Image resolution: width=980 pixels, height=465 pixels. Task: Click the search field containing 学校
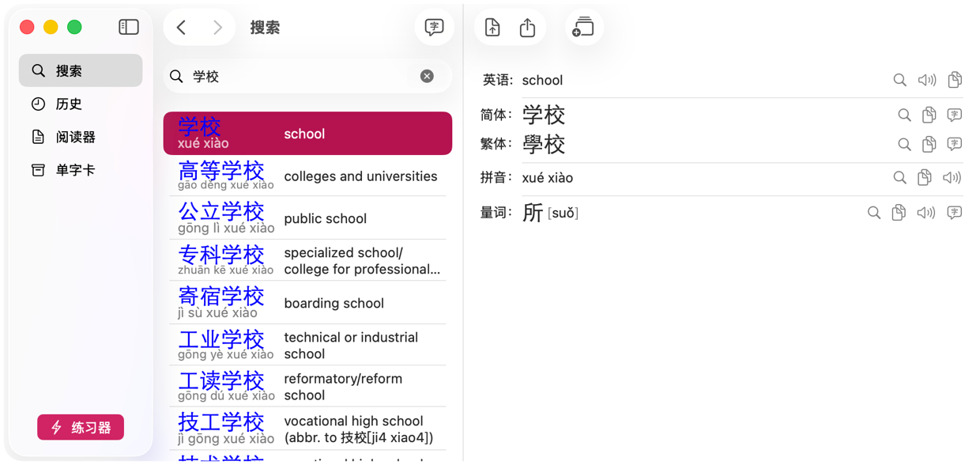click(307, 76)
